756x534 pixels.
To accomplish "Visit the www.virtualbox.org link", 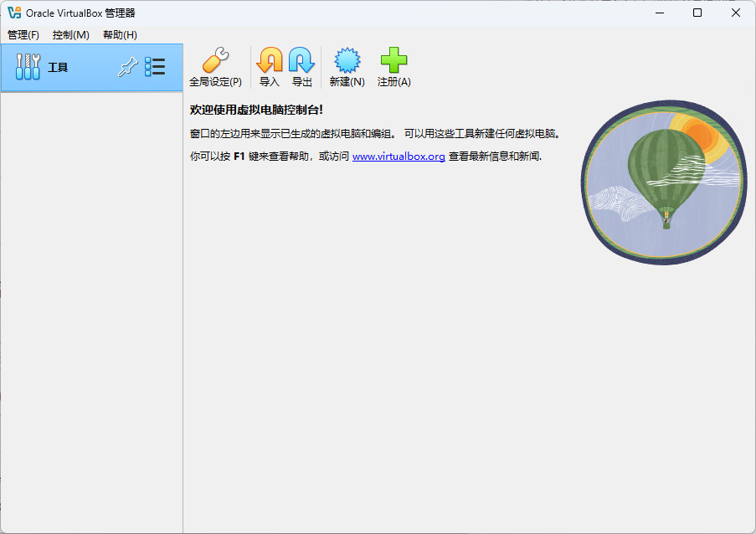I will click(399, 157).
